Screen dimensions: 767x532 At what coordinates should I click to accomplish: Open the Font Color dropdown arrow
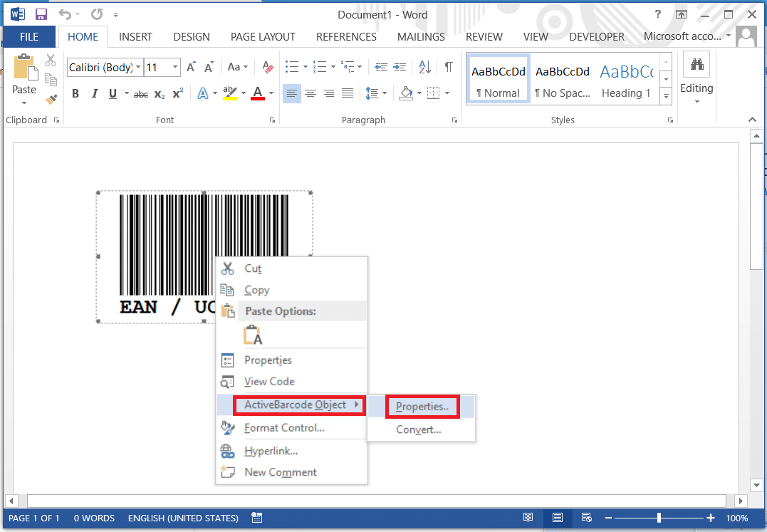point(271,93)
